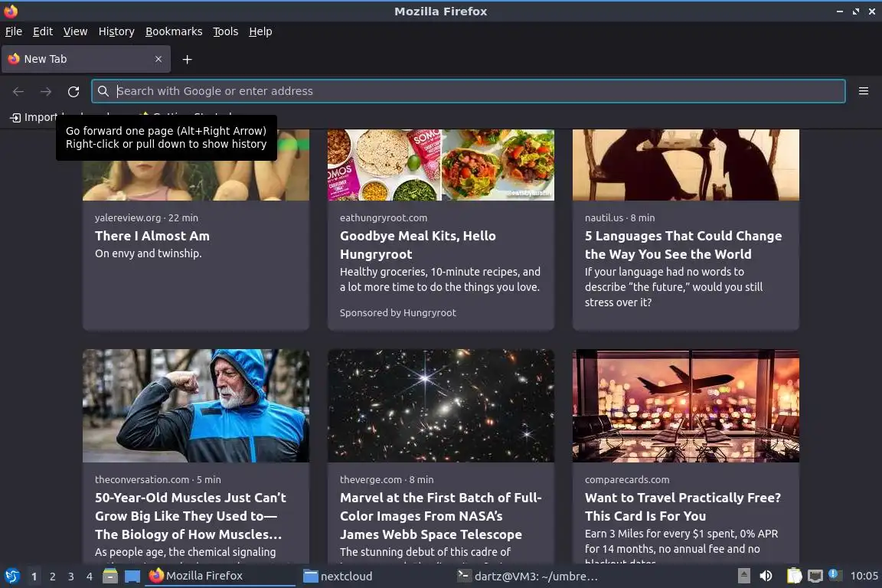The image size is (882, 588).
Task: Open the File menu
Action: [14, 31]
